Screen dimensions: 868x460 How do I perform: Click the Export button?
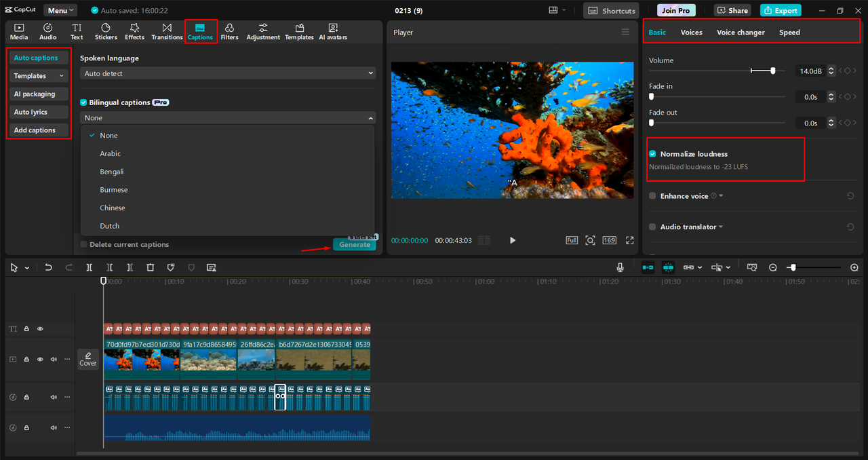[781, 11]
